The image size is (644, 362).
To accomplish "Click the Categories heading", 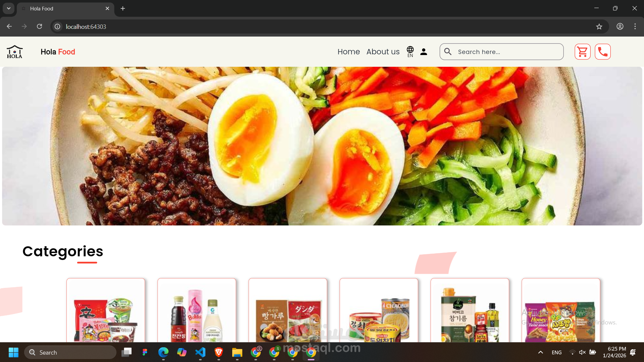I will pyautogui.click(x=63, y=251).
